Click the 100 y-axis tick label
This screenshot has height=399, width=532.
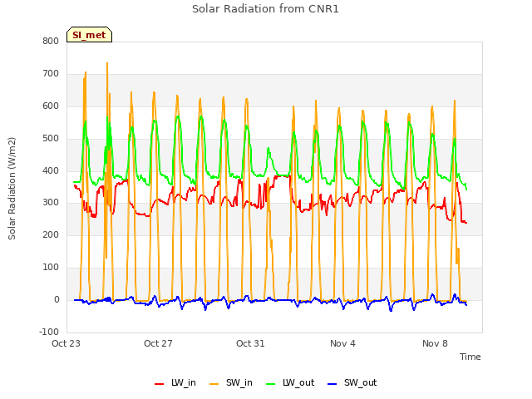51,268
